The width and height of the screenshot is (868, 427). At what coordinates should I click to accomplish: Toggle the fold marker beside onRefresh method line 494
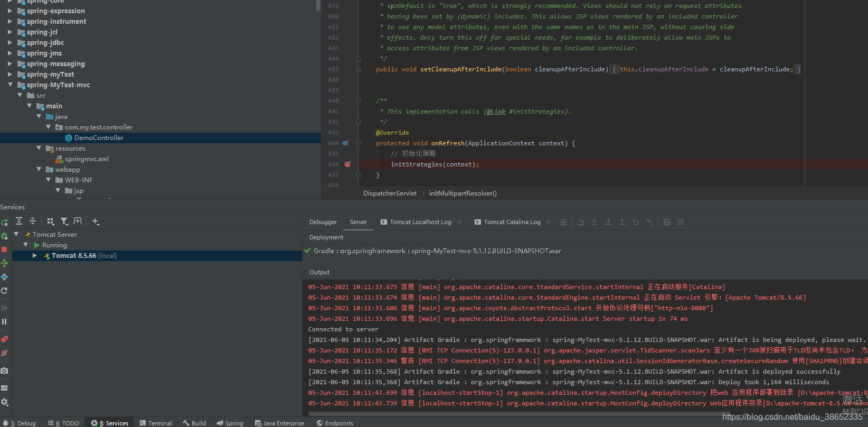coord(358,143)
